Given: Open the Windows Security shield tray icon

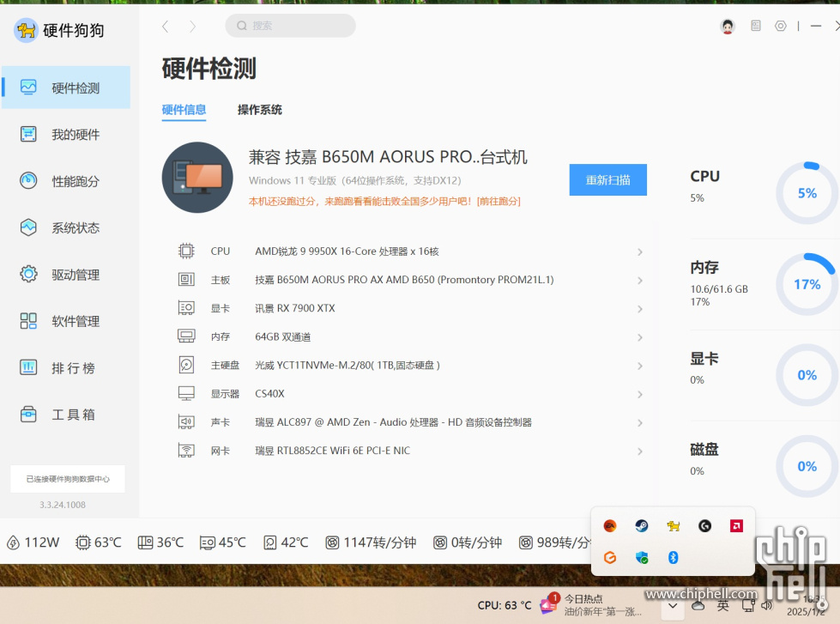Looking at the screenshot, I should point(641,558).
